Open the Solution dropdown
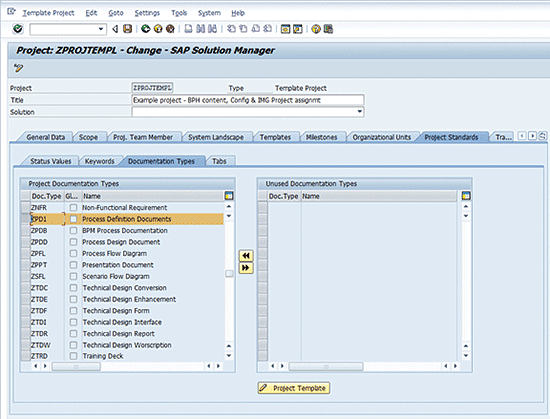550x419 pixels. pos(359,112)
